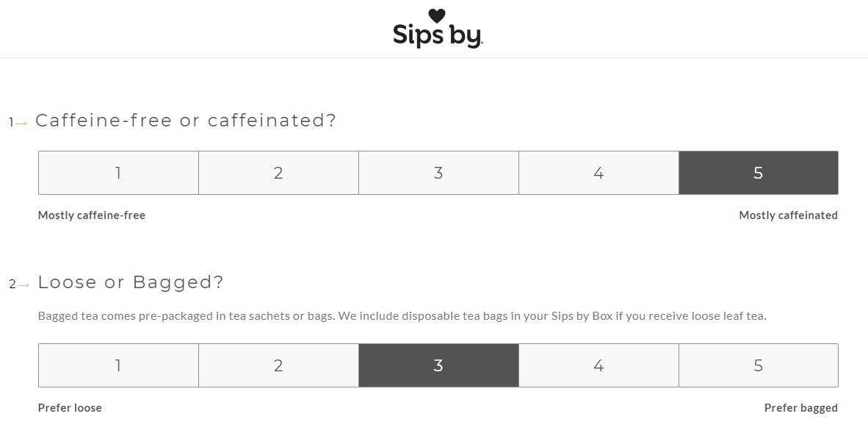The width and height of the screenshot is (868, 422).
Task: Click selected 5 on caffeine scale
Action: (x=759, y=173)
